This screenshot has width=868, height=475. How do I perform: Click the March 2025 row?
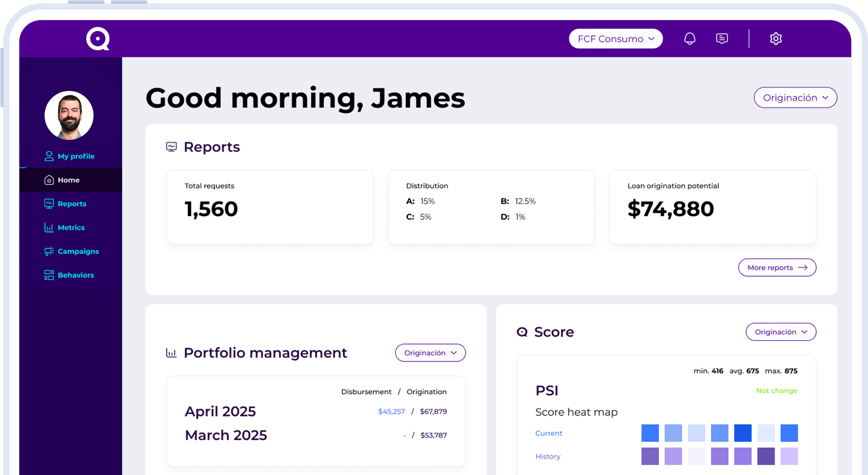pyautogui.click(x=316, y=435)
